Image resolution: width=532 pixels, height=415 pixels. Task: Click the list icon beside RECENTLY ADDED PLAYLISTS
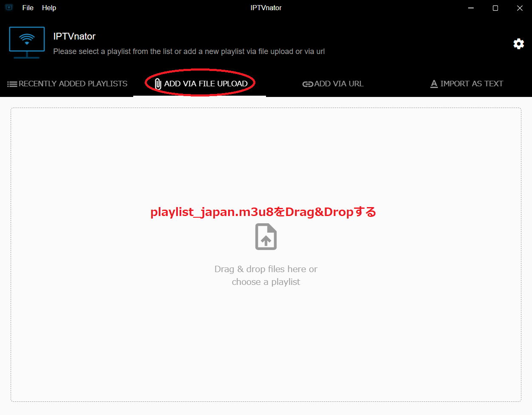point(12,84)
